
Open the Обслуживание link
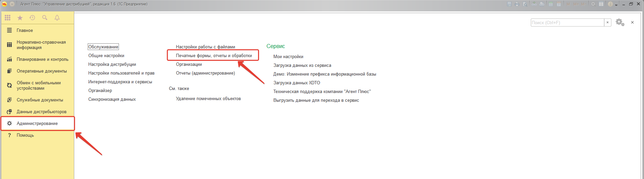tap(103, 47)
